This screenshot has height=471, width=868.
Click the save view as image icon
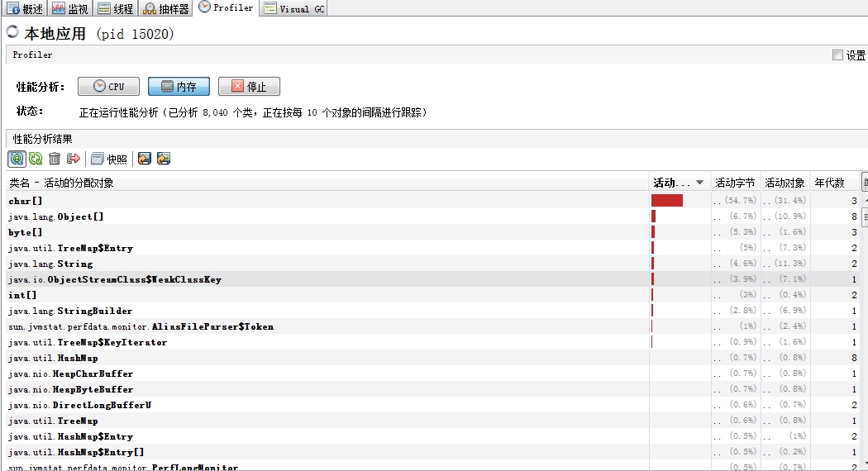(164, 159)
